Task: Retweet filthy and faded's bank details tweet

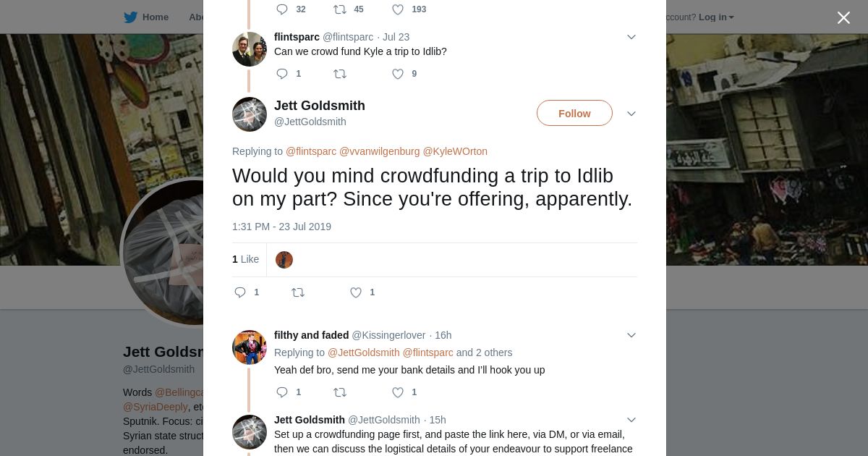Action: (x=340, y=392)
